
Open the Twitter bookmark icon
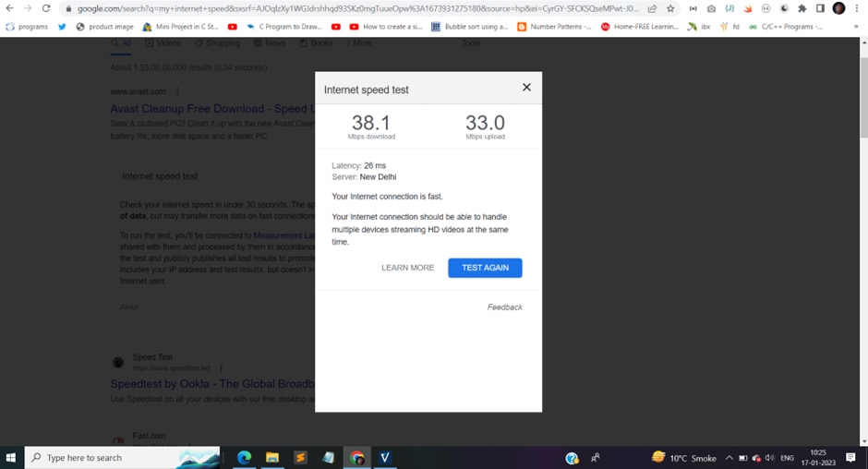click(62, 27)
